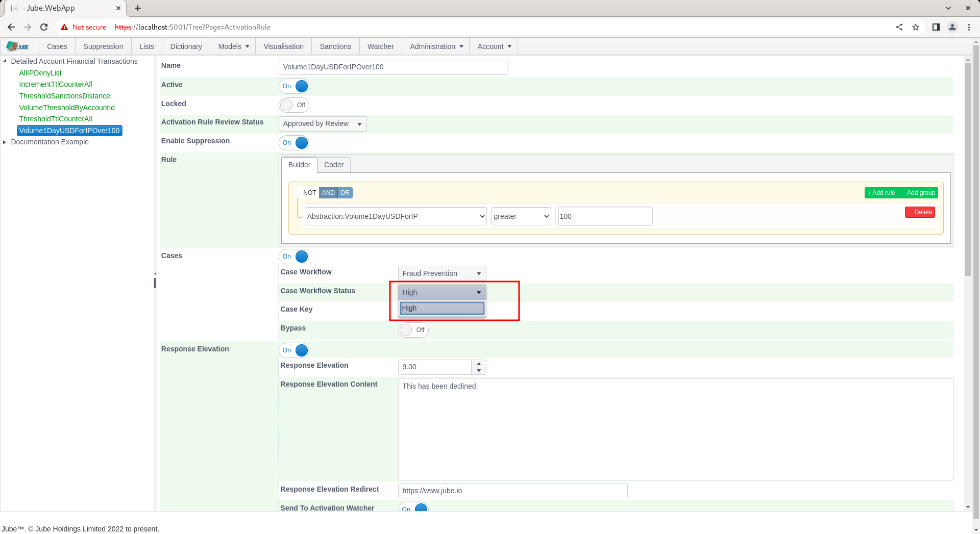Screen dimensions: 980x534
Task: Increase Response Elevation value with up arrow
Action: tap(479, 364)
